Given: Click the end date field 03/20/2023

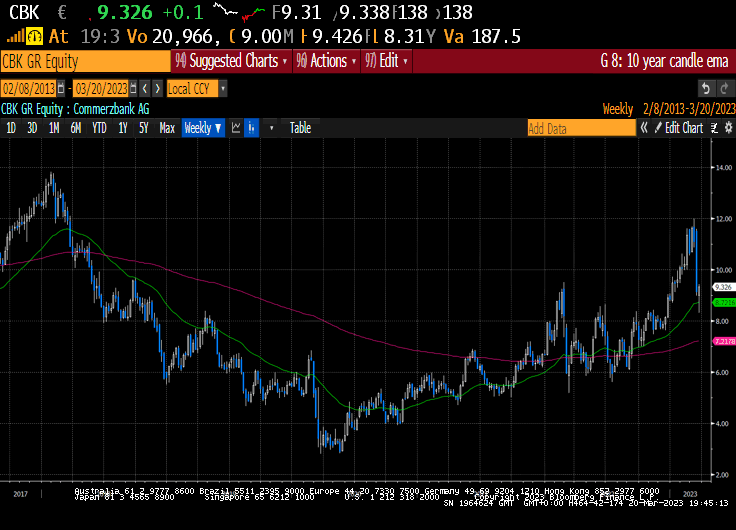Looking at the screenshot, I should [x=101, y=88].
